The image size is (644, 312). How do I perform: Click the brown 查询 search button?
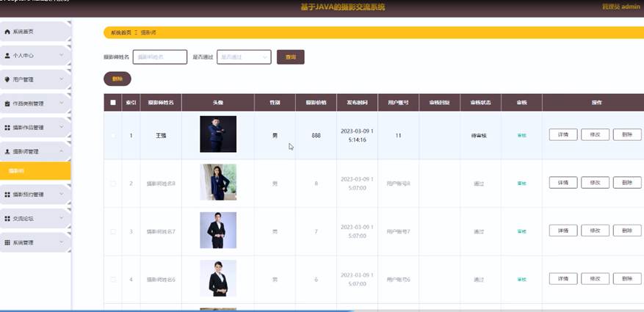coord(290,57)
